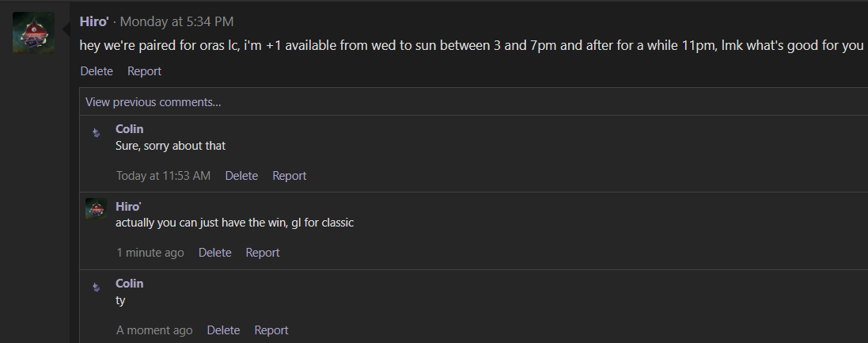
Task: Report the main profile post about oras lc
Action: click(x=145, y=71)
